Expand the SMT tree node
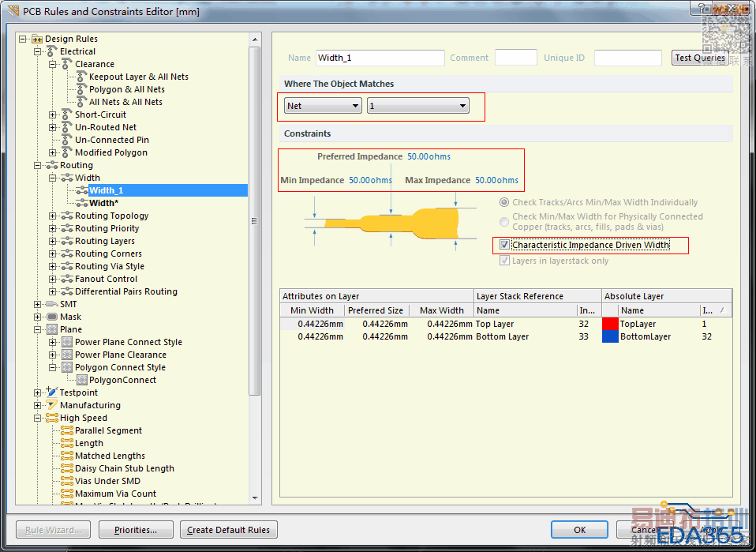Viewport: 756px width, 552px height. pyautogui.click(x=37, y=304)
